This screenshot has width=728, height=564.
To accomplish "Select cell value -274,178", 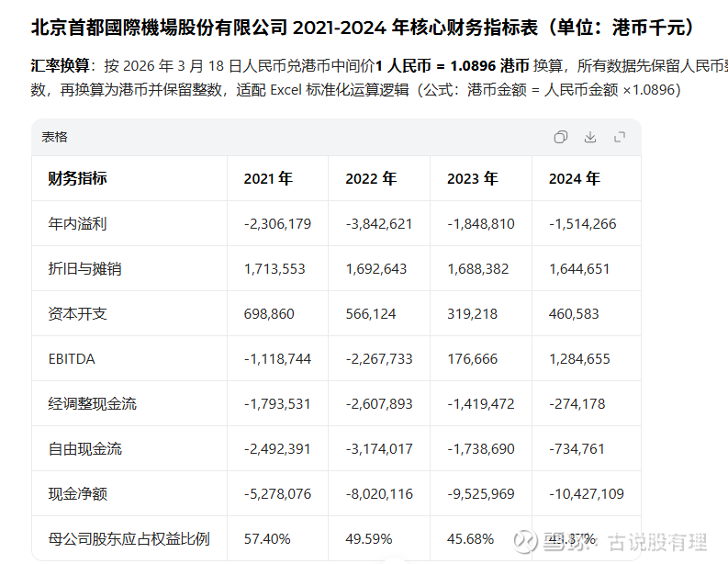I will click(x=577, y=404).
